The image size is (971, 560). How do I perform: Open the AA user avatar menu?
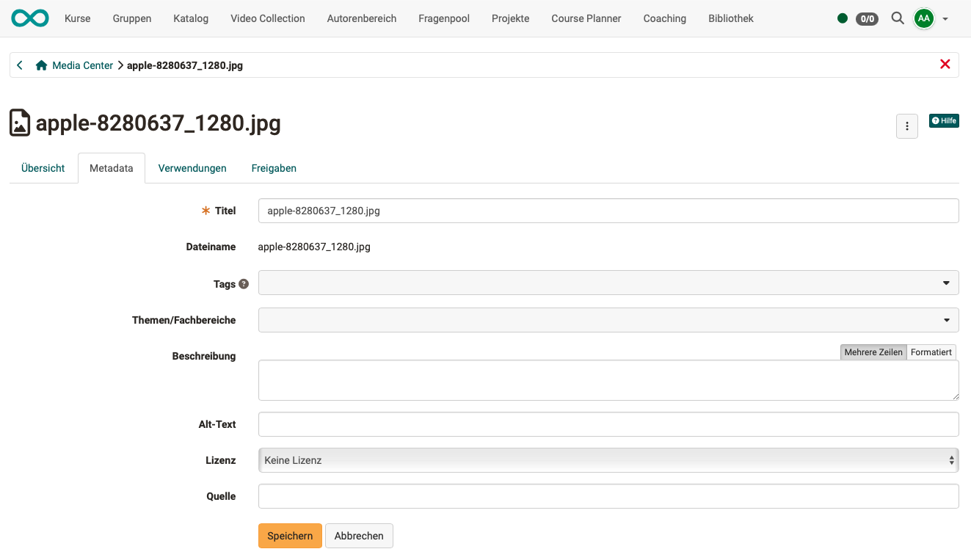(924, 18)
